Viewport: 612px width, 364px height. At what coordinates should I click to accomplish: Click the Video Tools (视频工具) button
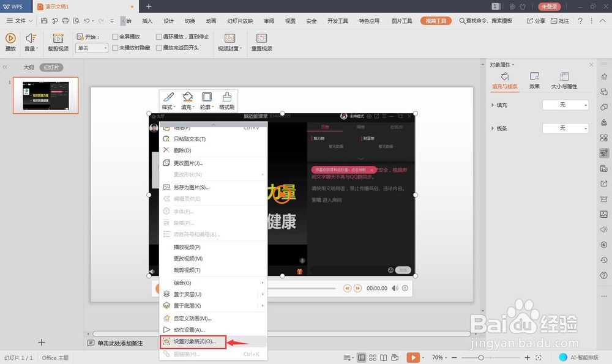(x=436, y=21)
